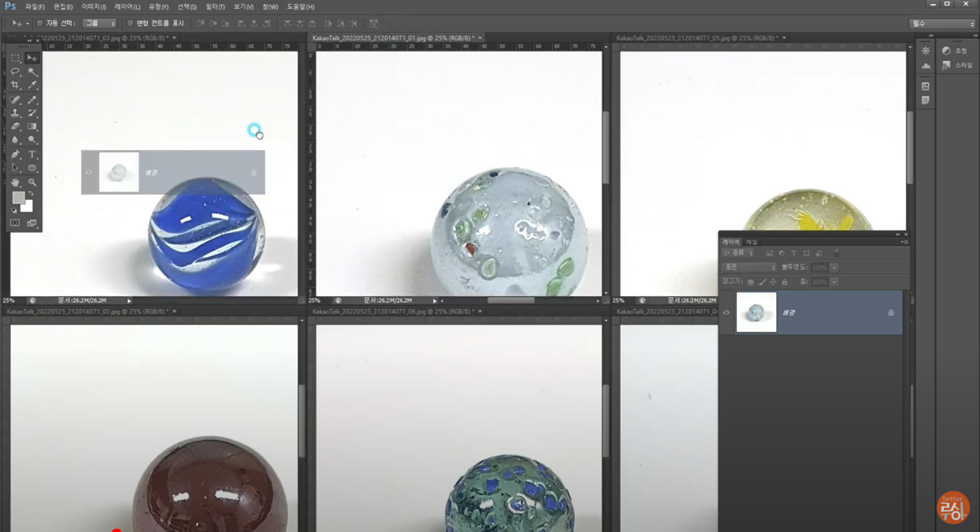Switch to the Channels tab
The image size is (980, 532).
click(752, 242)
